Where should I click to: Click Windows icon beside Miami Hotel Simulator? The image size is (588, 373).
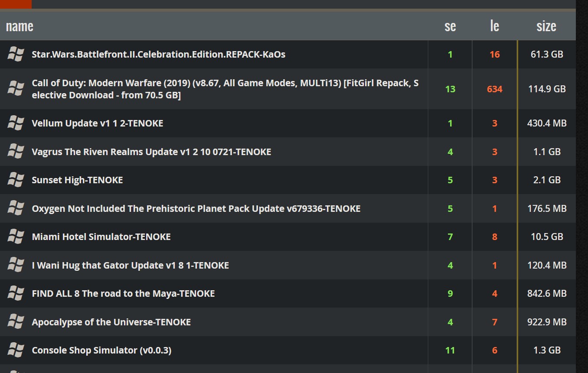pyautogui.click(x=16, y=237)
